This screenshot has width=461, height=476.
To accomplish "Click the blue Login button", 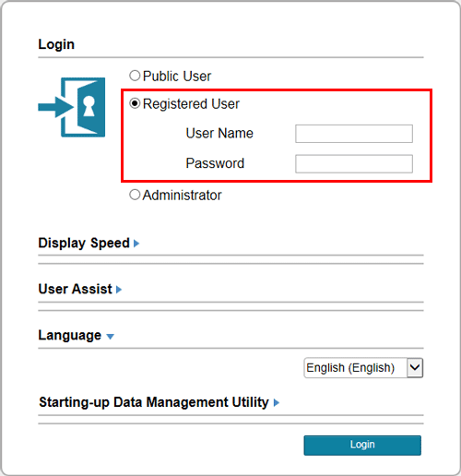I will click(362, 445).
